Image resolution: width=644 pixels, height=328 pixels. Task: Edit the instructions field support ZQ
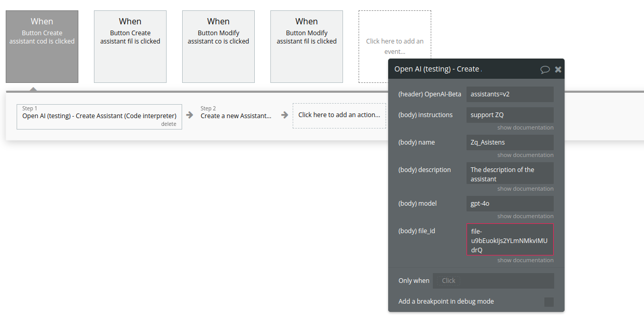[510, 115]
